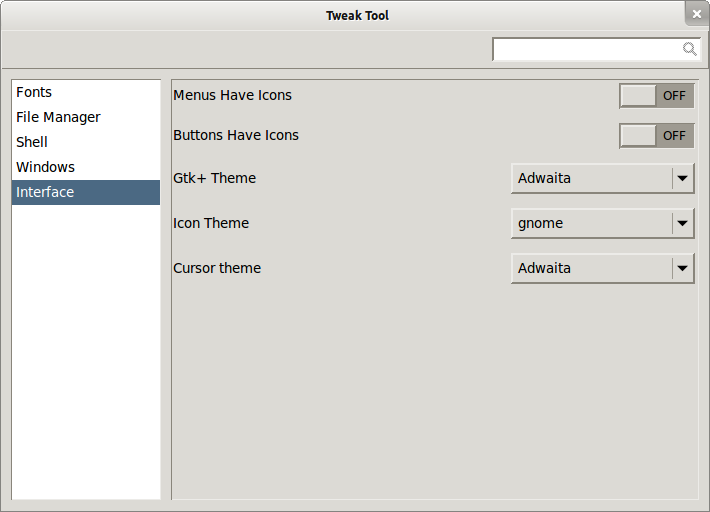This screenshot has width=710, height=512.
Task: Switch to the Shell category
Action: [32, 142]
